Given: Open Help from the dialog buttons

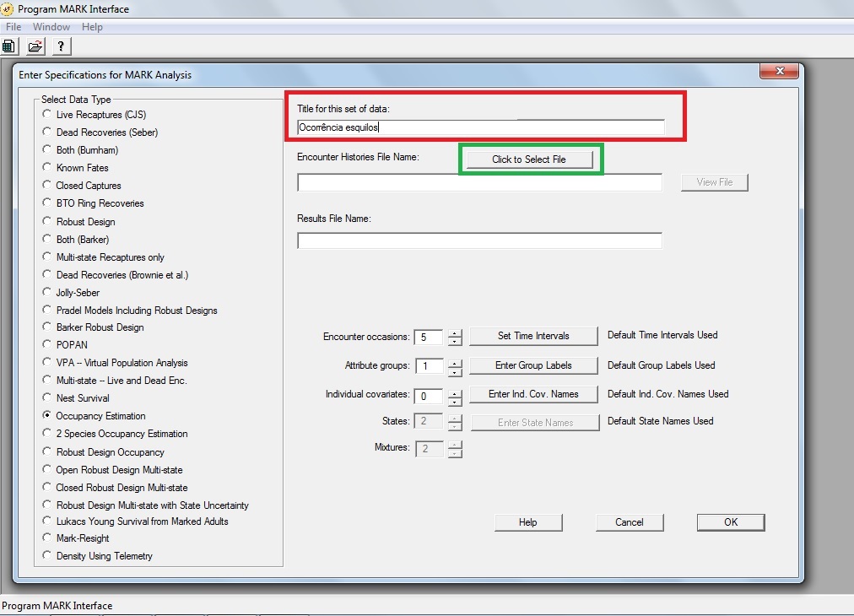Looking at the screenshot, I should coord(528,521).
